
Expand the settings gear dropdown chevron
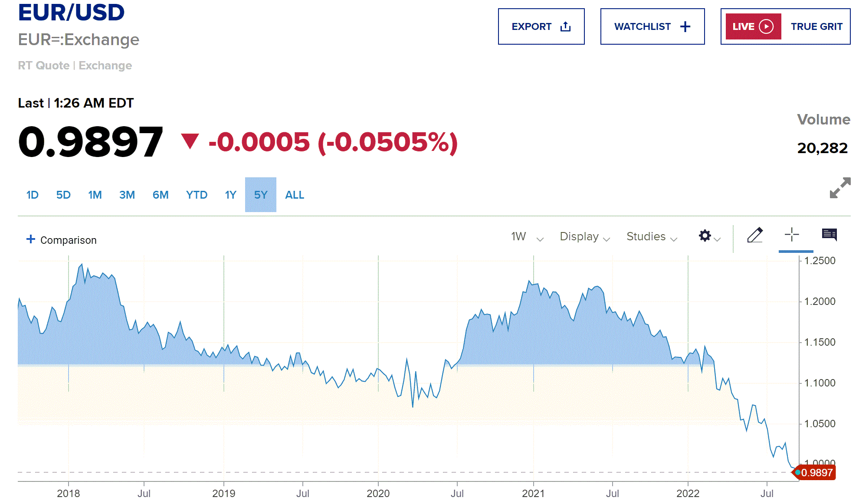pyautogui.click(x=717, y=239)
